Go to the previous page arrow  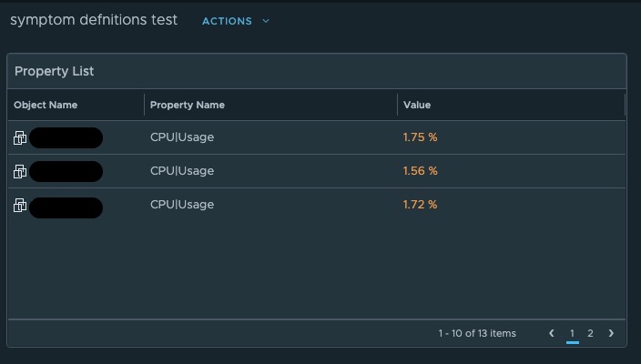[552, 333]
